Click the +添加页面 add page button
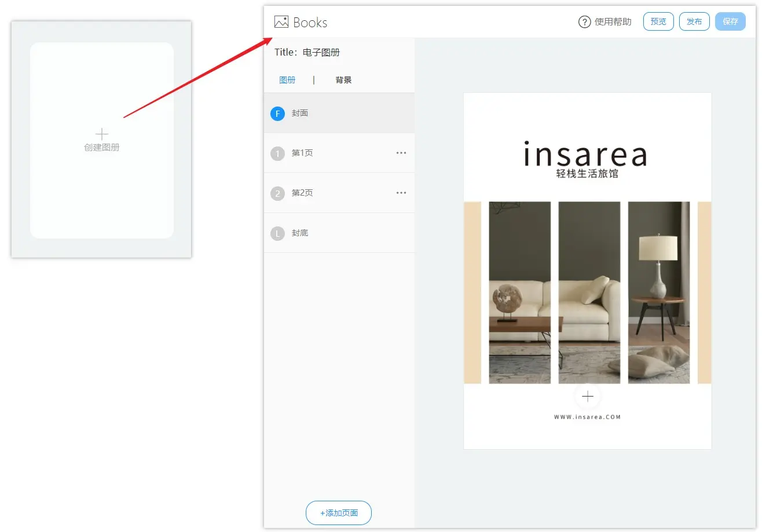773x532 pixels. point(339,513)
